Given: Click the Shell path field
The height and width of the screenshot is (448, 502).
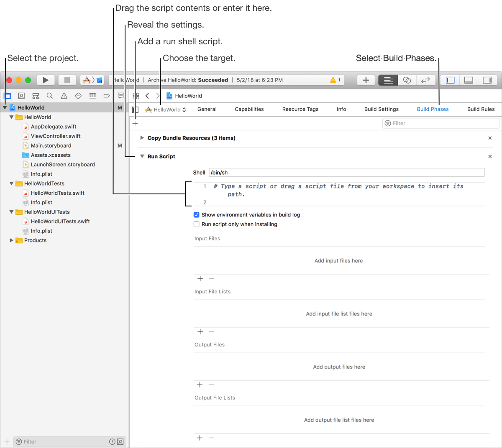Looking at the screenshot, I should pos(347,173).
